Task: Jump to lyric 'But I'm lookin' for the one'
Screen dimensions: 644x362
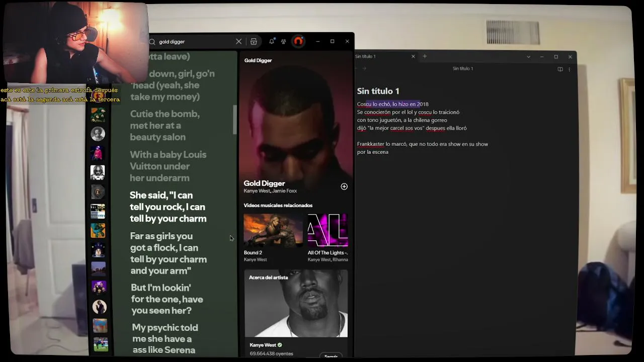Action: pos(167,299)
